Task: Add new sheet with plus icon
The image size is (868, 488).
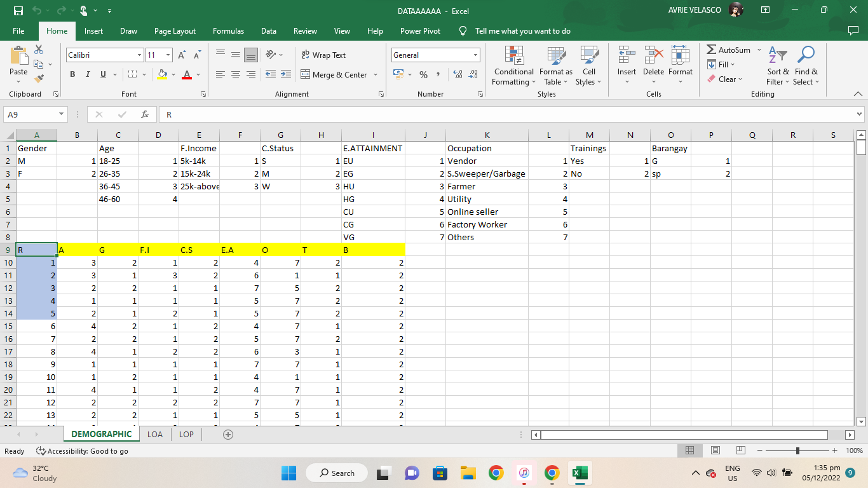Action: point(228,435)
